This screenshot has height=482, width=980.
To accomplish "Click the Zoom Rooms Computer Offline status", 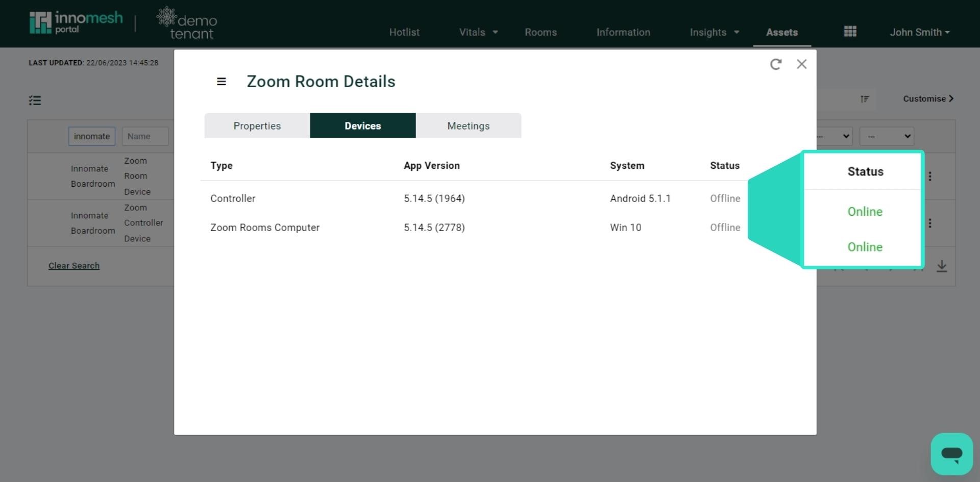I will 725,227.
